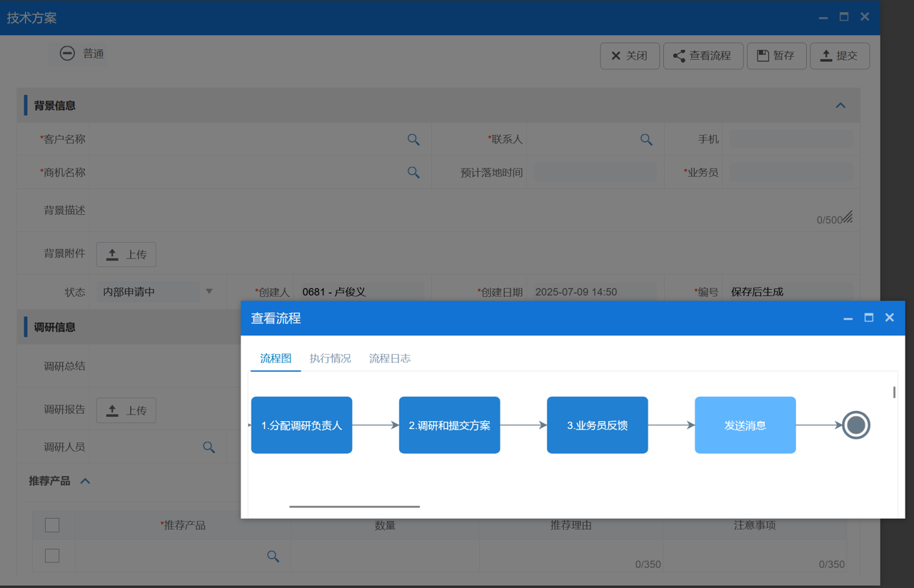Open the 调研人员 lookup magnifier icon
The width and height of the screenshot is (914, 588).
[x=208, y=447]
